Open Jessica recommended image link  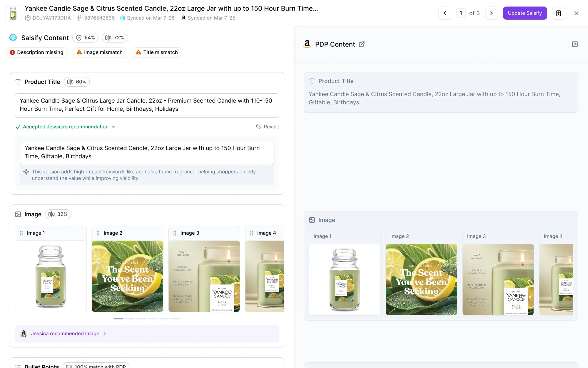click(65, 334)
